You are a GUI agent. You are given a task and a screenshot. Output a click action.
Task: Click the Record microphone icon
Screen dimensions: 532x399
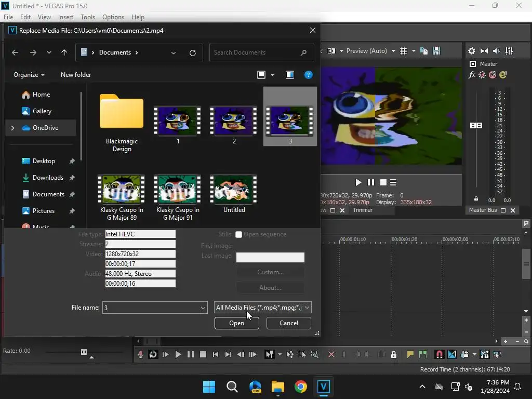click(x=140, y=354)
